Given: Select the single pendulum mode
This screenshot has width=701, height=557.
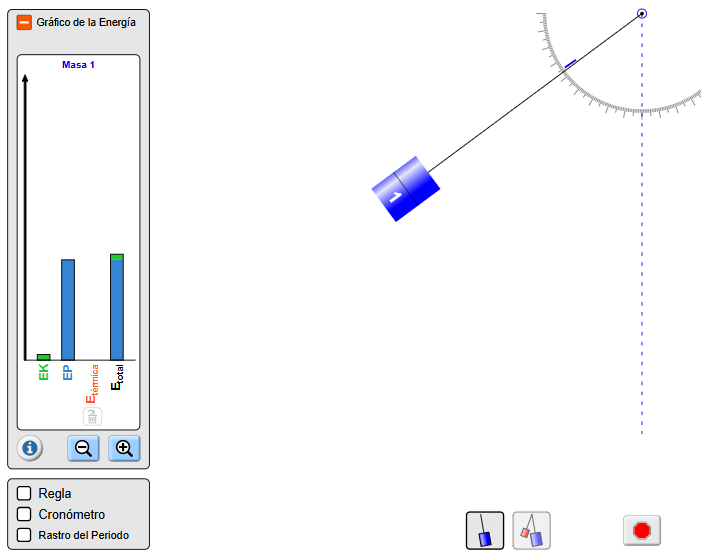Looking at the screenshot, I should click(x=485, y=530).
